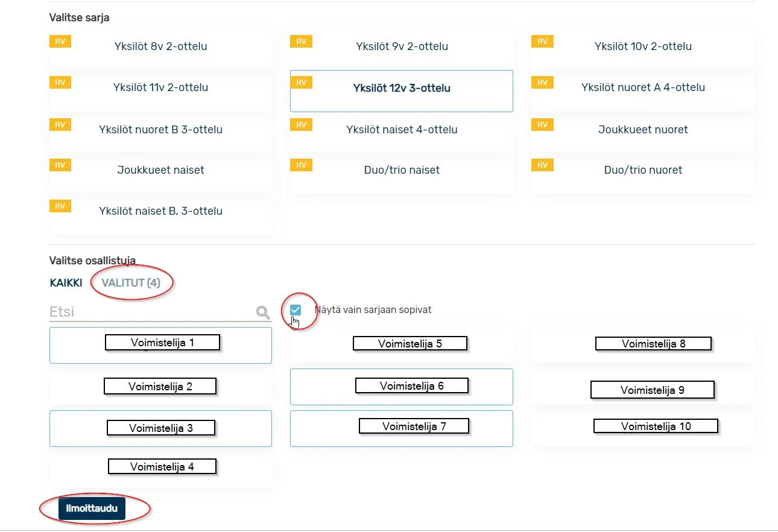This screenshot has width=778, height=532.
Task: Click the RV badge on Yksilöt 12v 3-ottelu
Action: coord(301,83)
